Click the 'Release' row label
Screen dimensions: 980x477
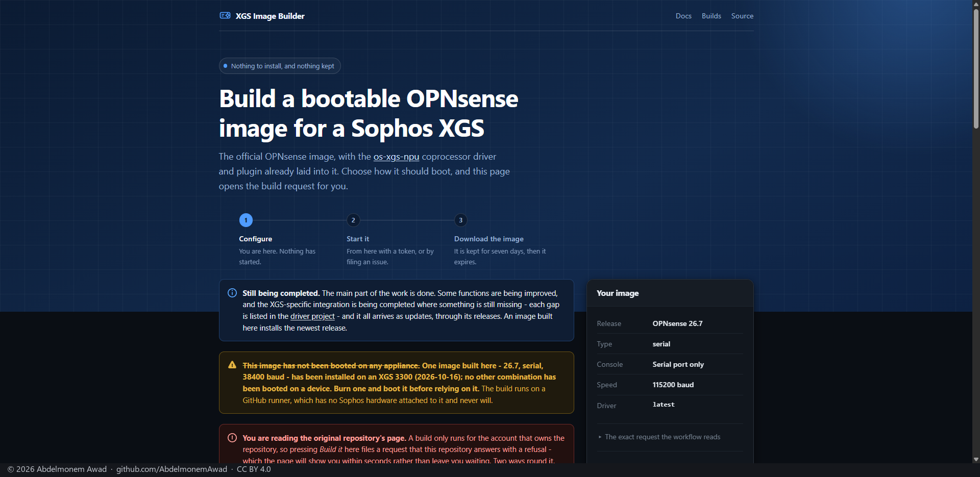[609, 323]
